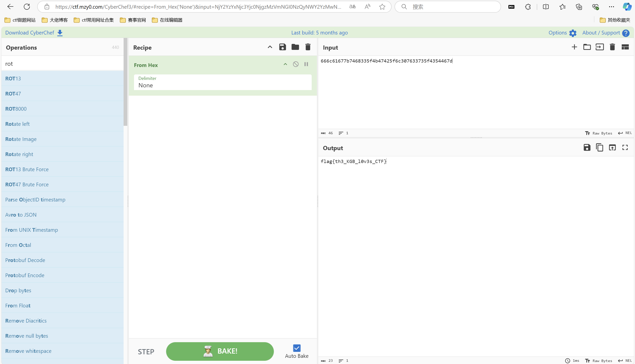
Task: Open the browser extensions puzzle icon
Action: [528, 7]
